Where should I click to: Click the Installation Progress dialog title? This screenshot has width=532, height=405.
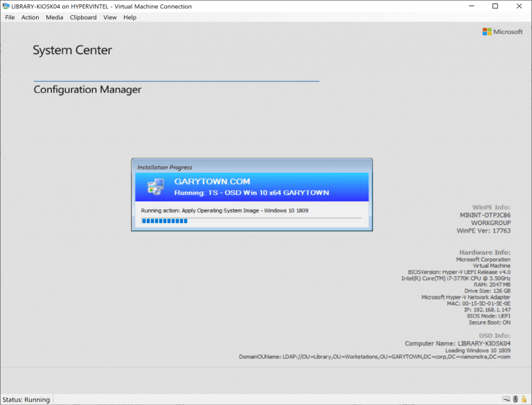tap(165, 167)
